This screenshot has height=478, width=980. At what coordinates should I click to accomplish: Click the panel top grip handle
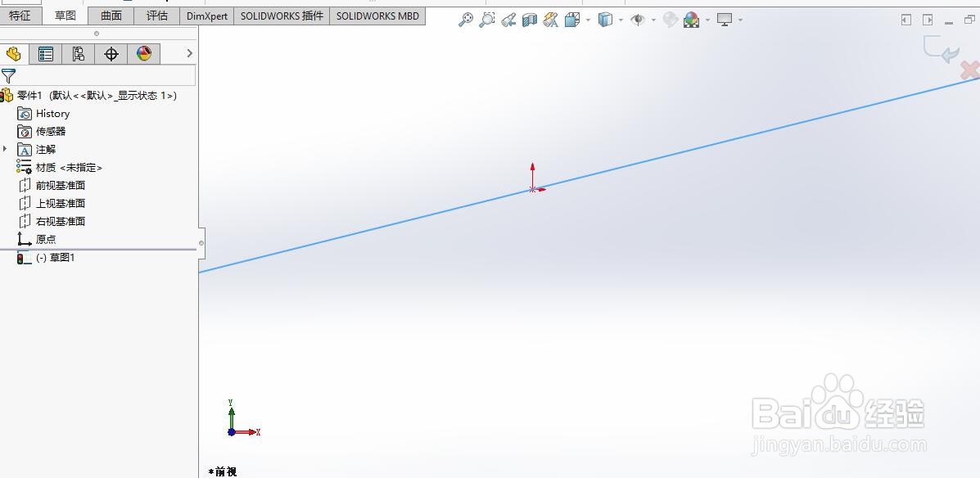(97, 34)
